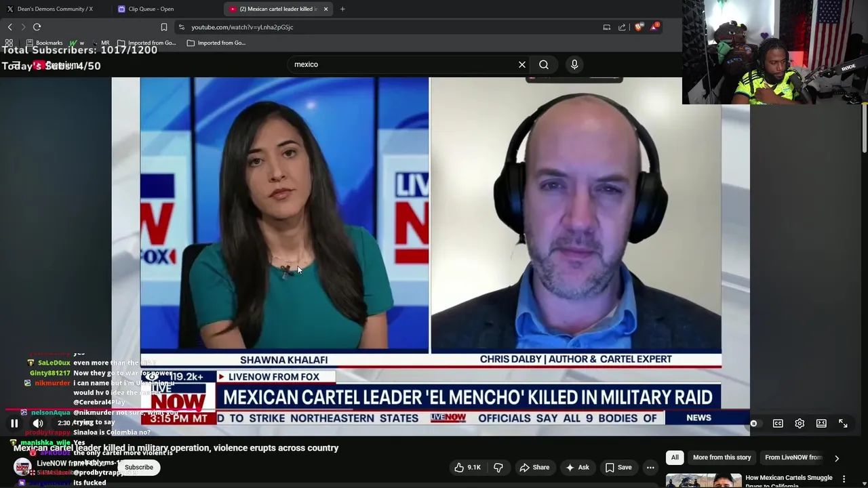Start voice search with microphone
The image size is (868, 488).
pyautogui.click(x=574, y=64)
